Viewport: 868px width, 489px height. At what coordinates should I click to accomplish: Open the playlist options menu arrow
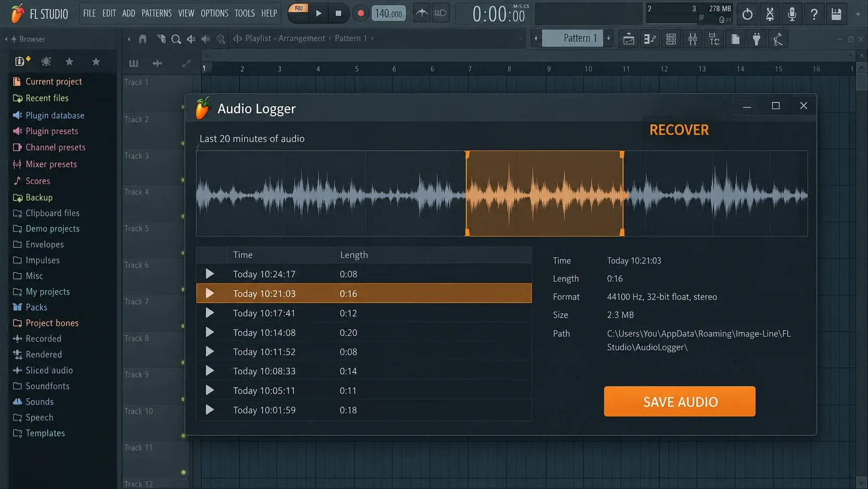click(129, 39)
